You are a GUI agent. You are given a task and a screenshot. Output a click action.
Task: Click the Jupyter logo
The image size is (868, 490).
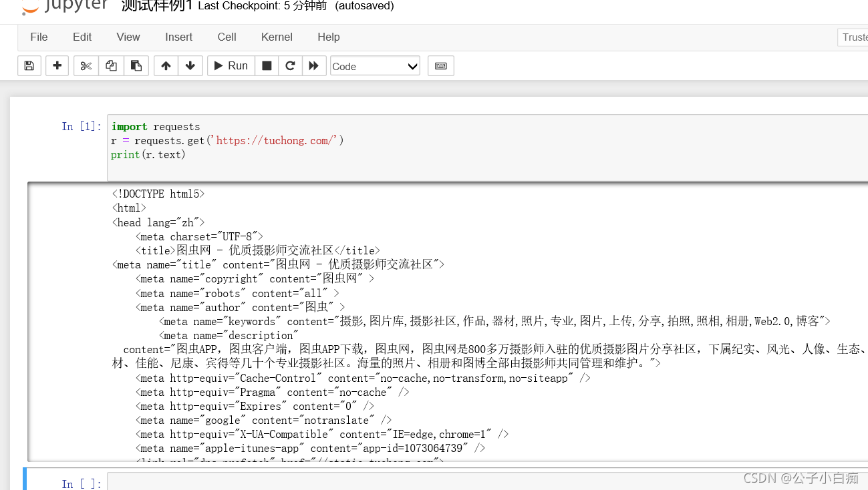64,7
